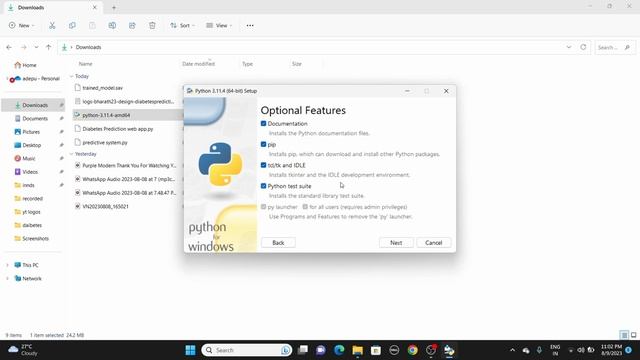The width and height of the screenshot is (640, 360).
Task: Select trained_model.sav file
Action: click(x=102, y=88)
